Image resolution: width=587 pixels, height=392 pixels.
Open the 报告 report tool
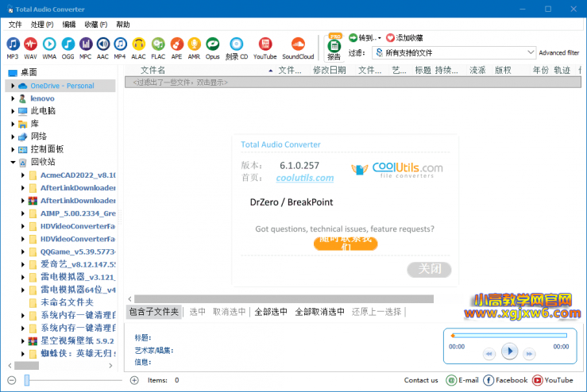(334, 48)
